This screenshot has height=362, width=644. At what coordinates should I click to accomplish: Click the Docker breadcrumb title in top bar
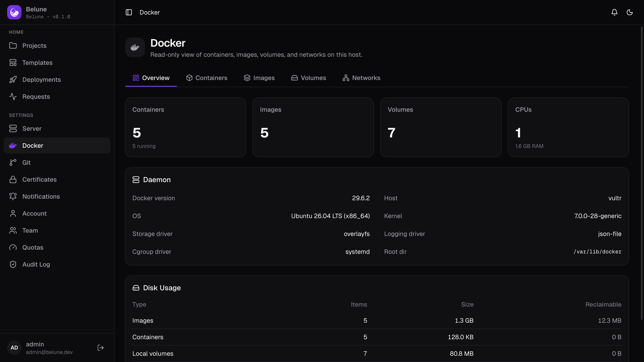150,12
